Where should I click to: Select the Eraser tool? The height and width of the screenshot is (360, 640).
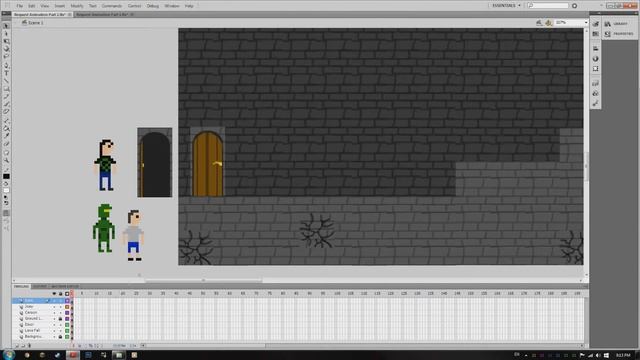(6, 144)
